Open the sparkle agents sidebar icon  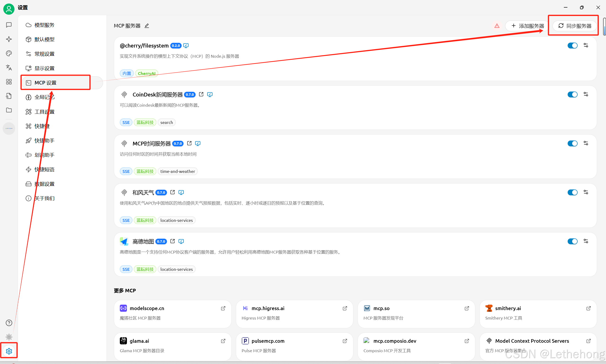pyautogui.click(x=9, y=39)
